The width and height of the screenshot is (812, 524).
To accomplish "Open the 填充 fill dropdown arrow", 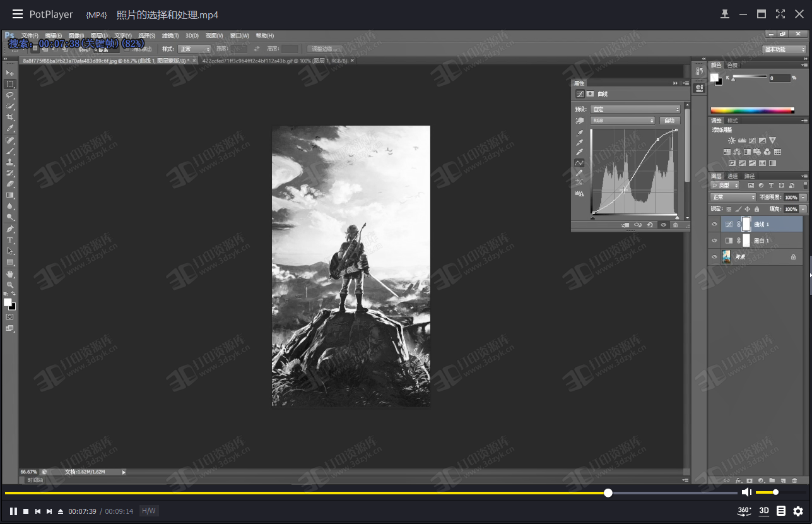I will [803, 209].
